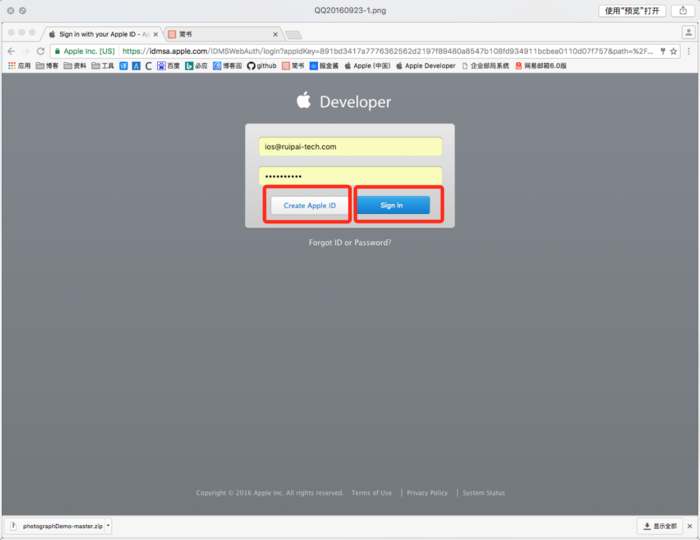
Task: Open the Chrome three-dot menu
Action: (689, 51)
